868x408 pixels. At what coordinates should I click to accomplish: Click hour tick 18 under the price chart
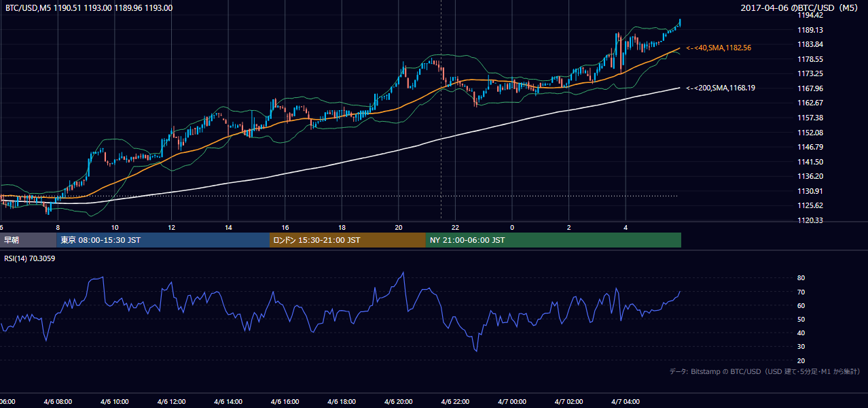point(342,227)
